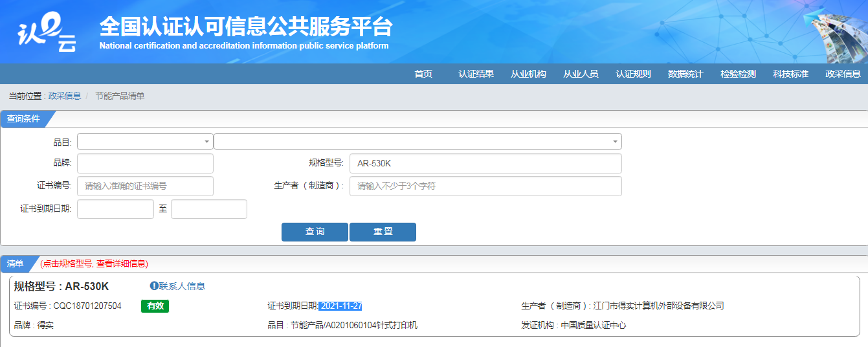
Task: Click the 查询 search button
Action: tap(315, 232)
